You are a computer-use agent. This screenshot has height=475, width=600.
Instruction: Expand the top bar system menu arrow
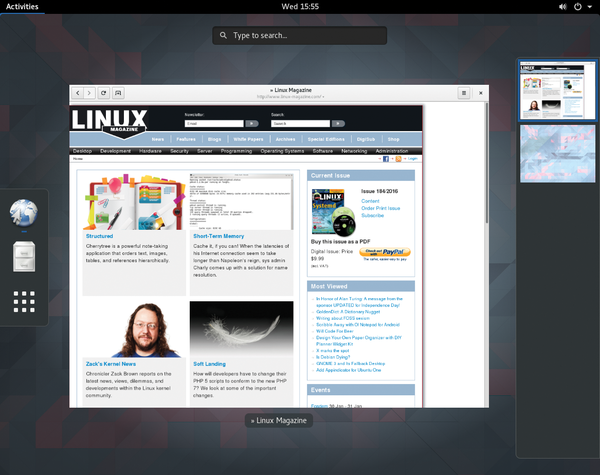(x=590, y=7)
